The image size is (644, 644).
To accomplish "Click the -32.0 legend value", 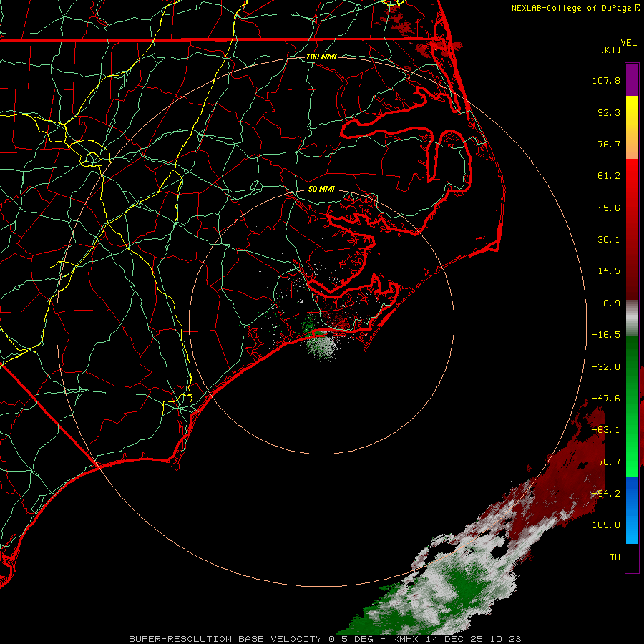I will click(x=606, y=367).
